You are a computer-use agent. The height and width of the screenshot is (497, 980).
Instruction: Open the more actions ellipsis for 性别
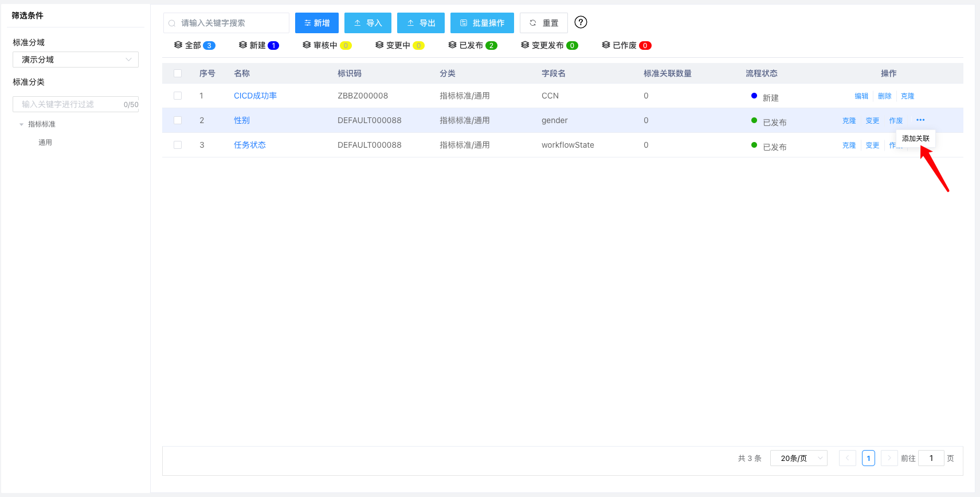920,120
